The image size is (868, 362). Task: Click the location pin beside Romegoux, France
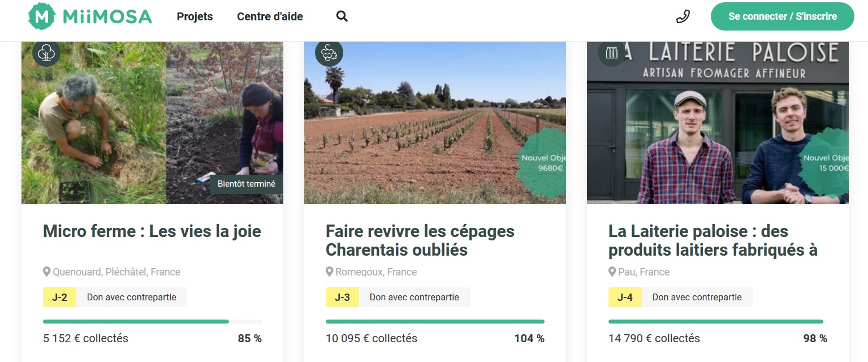[330, 271]
